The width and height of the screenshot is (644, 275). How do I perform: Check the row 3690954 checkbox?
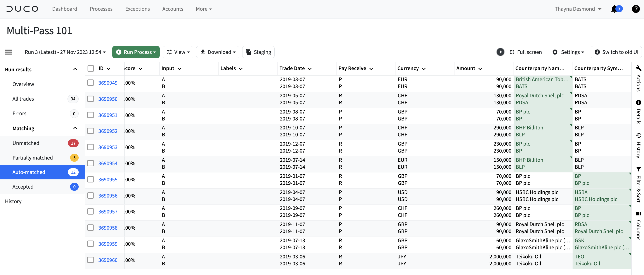click(90, 163)
